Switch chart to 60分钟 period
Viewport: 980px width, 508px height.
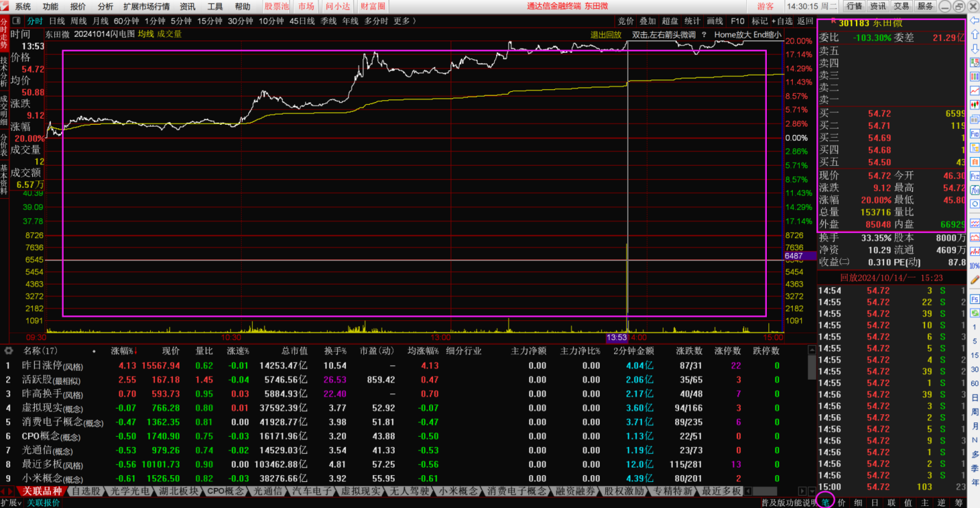coord(126,21)
